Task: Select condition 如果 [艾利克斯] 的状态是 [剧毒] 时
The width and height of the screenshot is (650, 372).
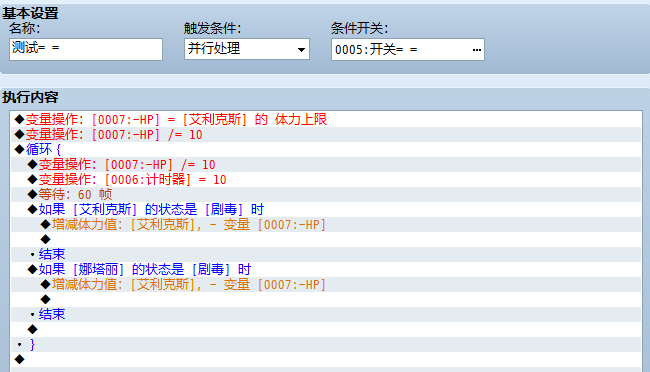Action: (325, 209)
